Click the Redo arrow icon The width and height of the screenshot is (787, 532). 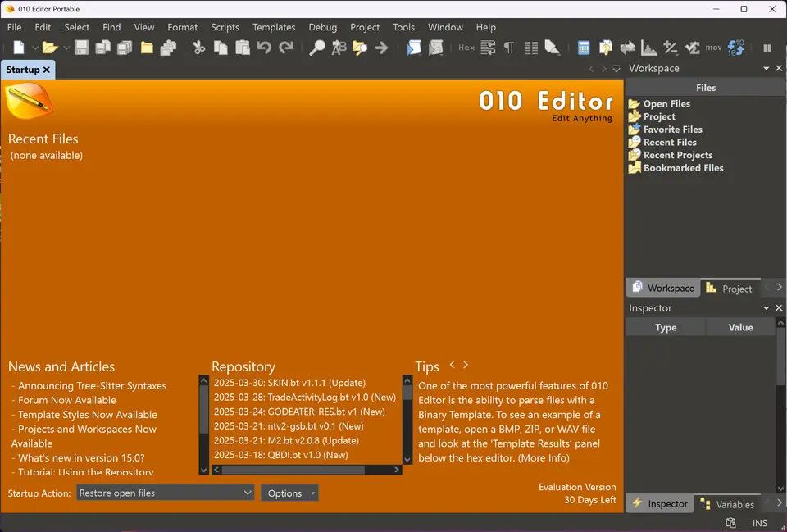[x=285, y=48]
